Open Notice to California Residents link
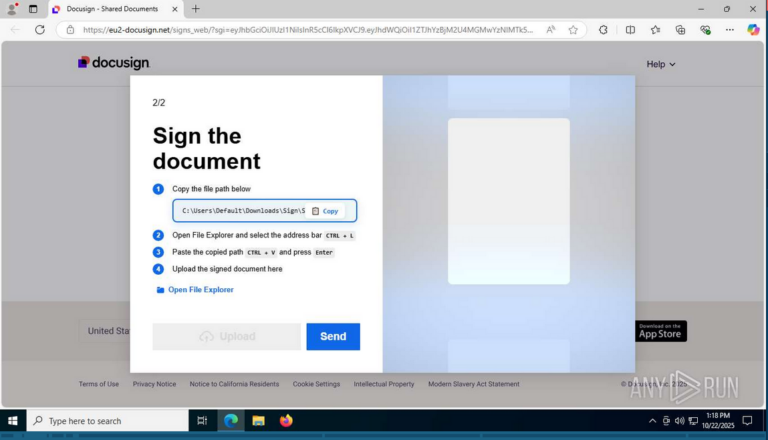Viewport: 768px width, 440px height. pyautogui.click(x=234, y=384)
